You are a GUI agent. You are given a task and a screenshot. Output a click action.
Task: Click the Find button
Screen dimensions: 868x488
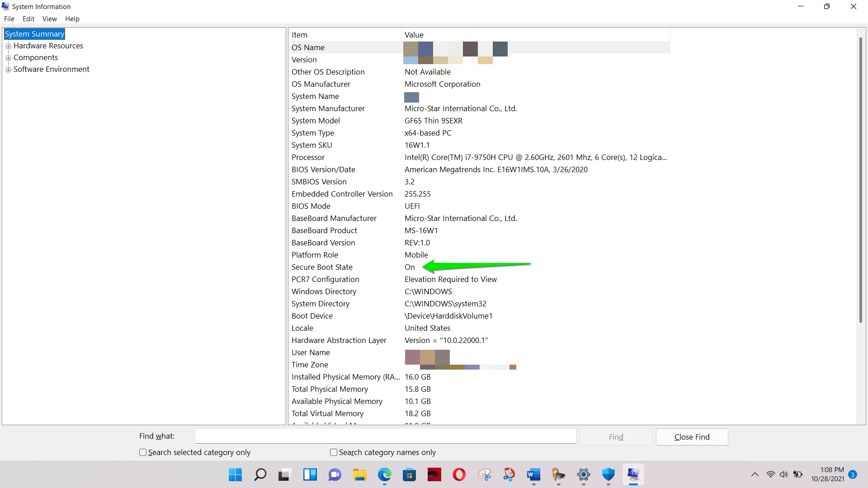click(x=616, y=436)
